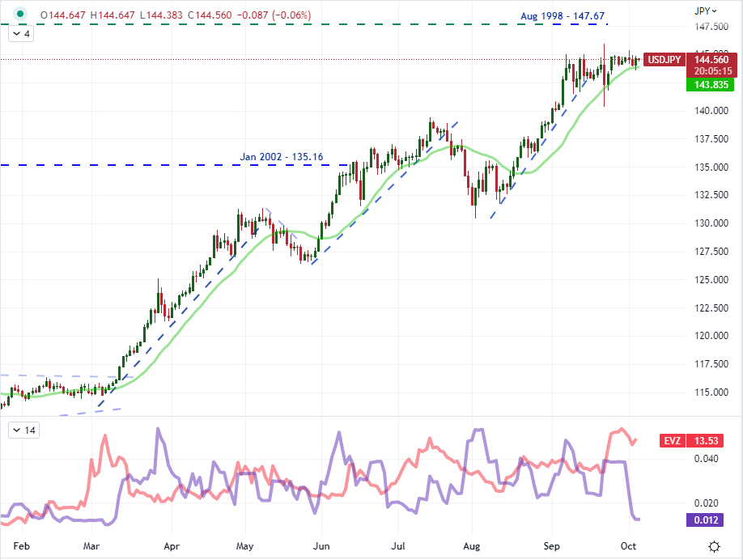Click the Oct label on time axis

point(628,545)
